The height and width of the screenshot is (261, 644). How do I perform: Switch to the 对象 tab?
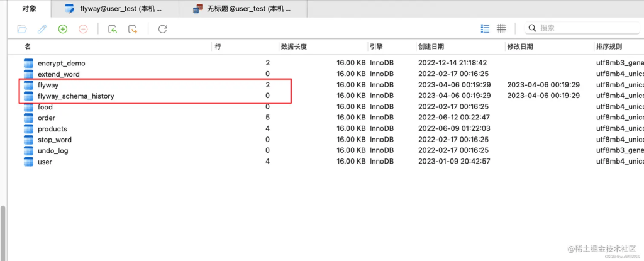point(29,9)
